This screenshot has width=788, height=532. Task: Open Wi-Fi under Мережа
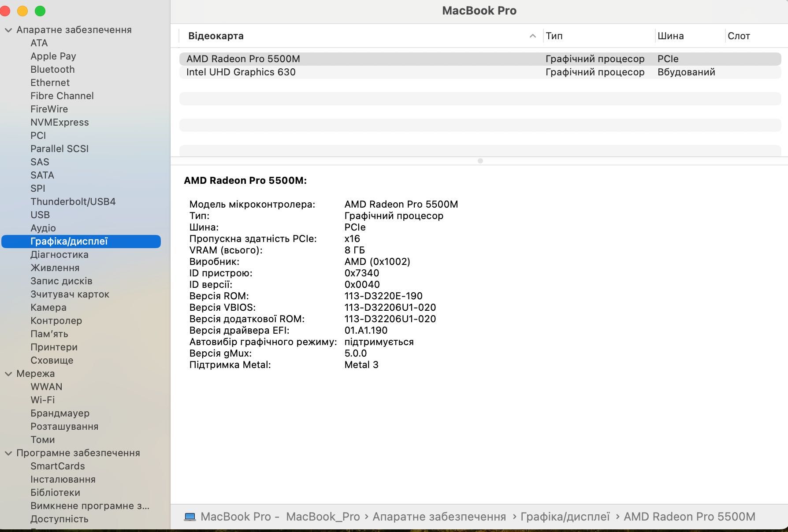[43, 400]
